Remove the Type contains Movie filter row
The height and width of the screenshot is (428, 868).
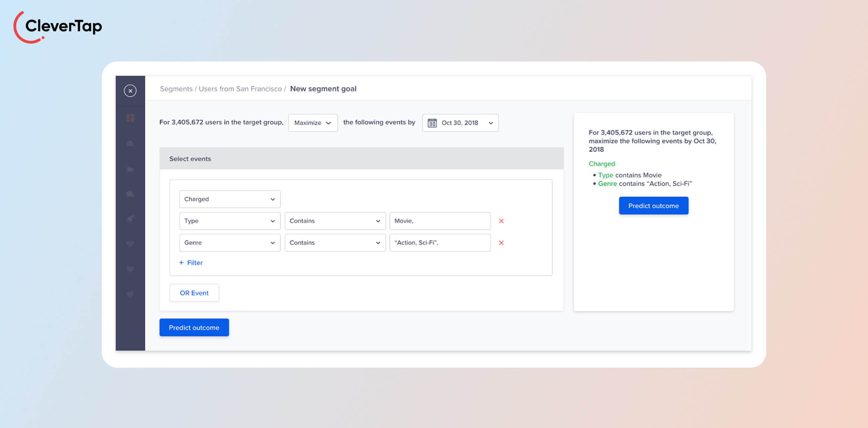pyautogui.click(x=501, y=221)
